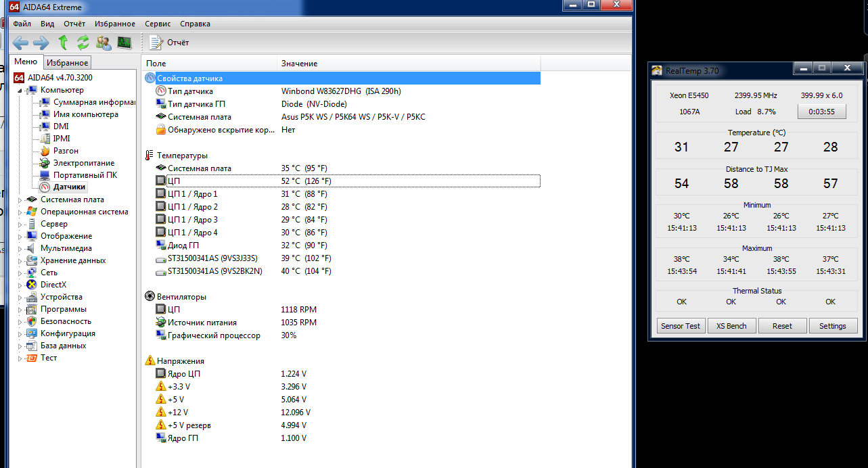The width and height of the screenshot is (868, 468).
Task: Expand the Отображение tree node
Action: (20, 236)
